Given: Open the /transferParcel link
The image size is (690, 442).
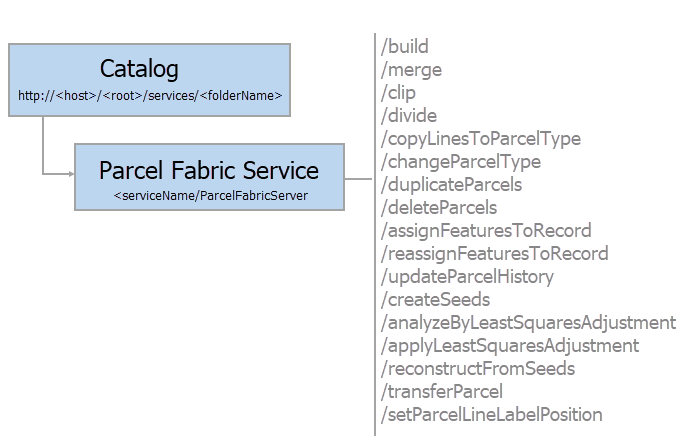Looking at the screenshot, I should [442, 392].
